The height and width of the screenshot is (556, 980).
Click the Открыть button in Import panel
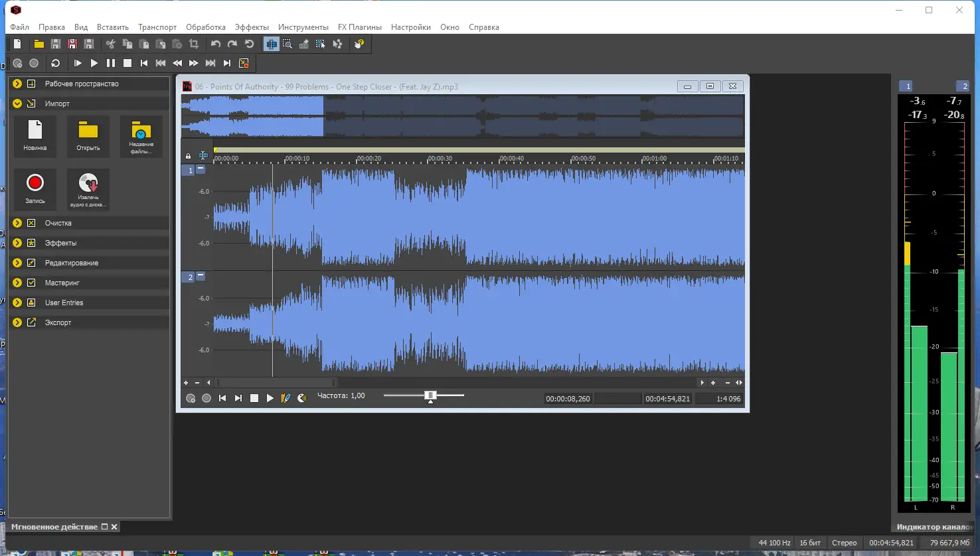point(88,136)
